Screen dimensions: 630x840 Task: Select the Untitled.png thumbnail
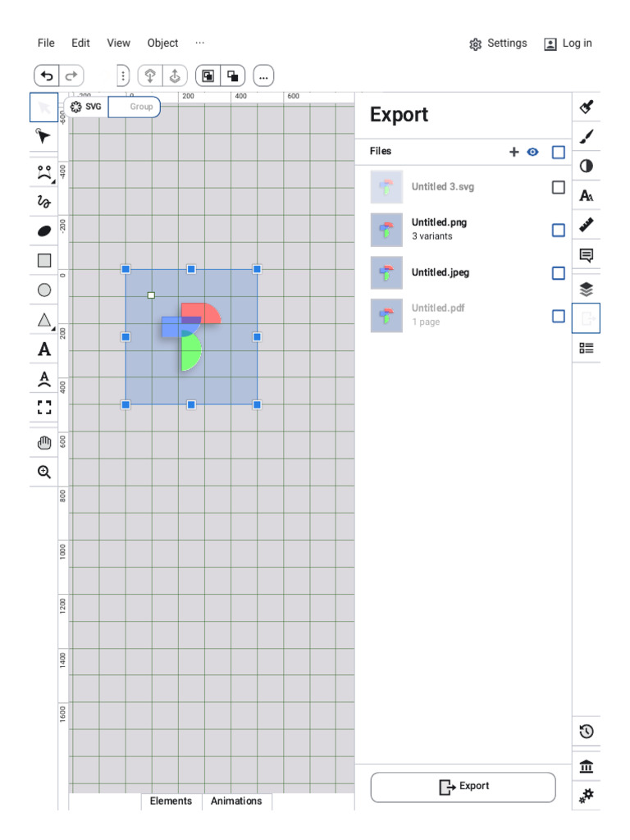point(386,230)
